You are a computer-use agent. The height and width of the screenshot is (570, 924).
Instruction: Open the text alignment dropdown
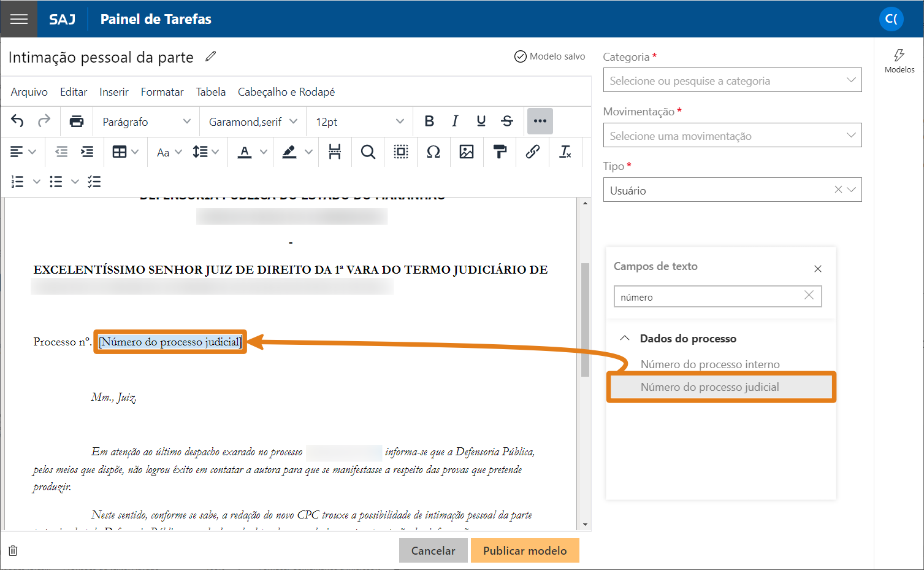pos(23,152)
